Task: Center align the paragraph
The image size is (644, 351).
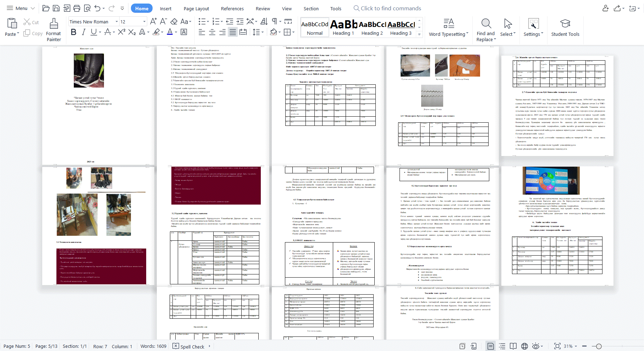Action: pyautogui.click(x=212, y=32)
